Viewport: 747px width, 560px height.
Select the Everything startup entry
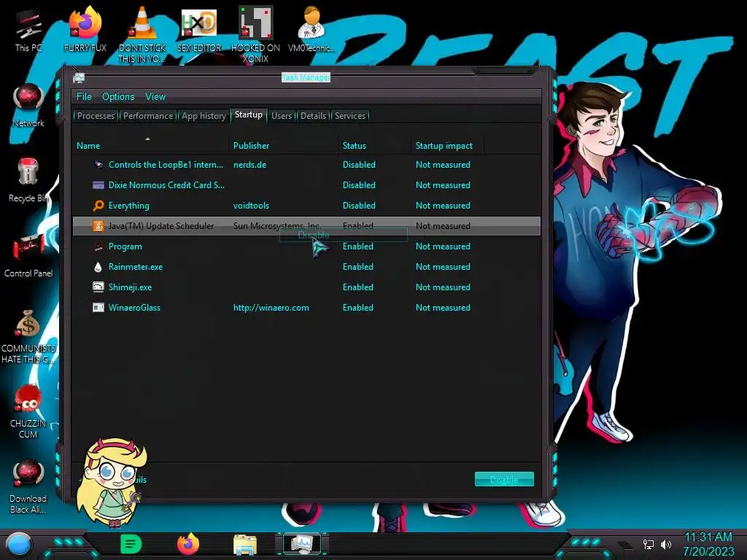306,205
